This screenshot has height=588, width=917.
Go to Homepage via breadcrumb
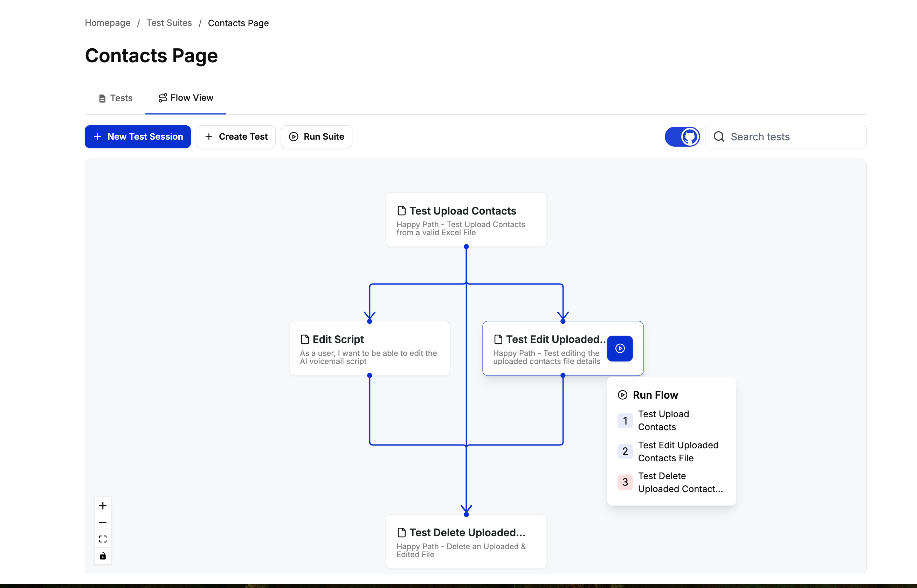point(108,23)
